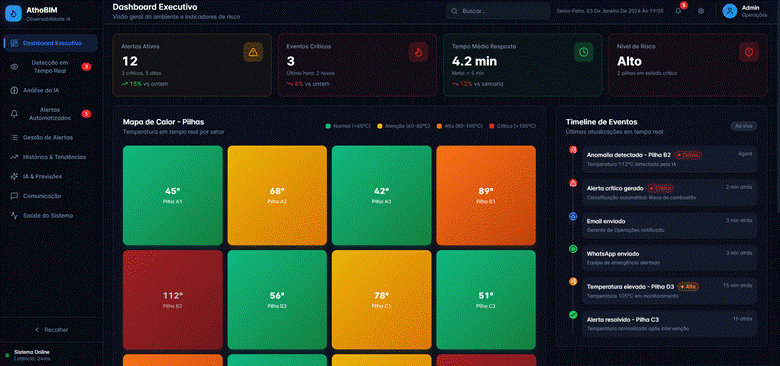
Task: Open the Alerta crítico gerado event card
Action: [x=670, y=192]
